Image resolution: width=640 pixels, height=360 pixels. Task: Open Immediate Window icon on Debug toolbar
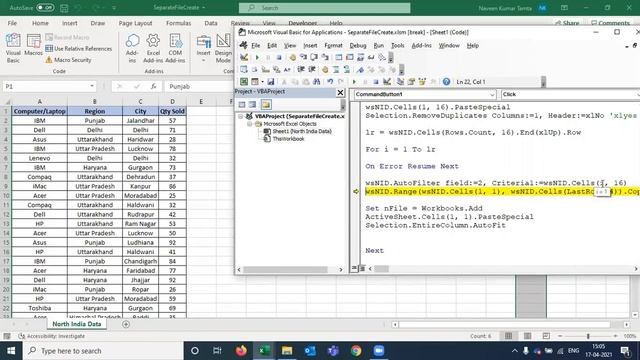350,57
